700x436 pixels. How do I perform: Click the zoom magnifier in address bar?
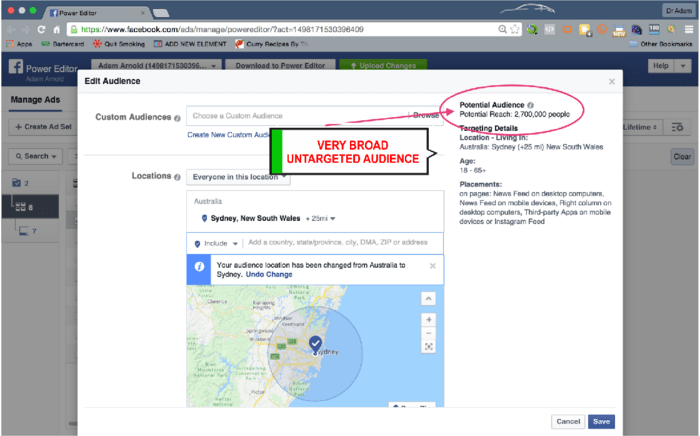tap(502, 29)
